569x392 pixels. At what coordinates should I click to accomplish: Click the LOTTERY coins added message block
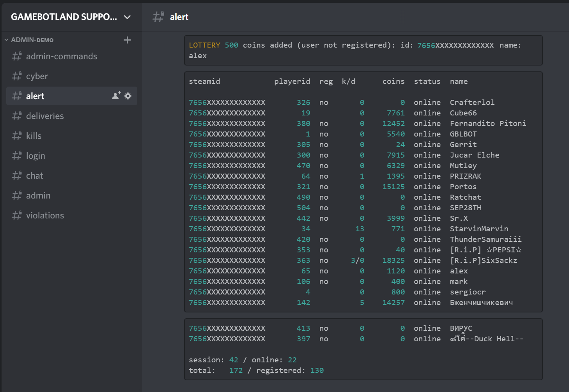tap(363, 50)
